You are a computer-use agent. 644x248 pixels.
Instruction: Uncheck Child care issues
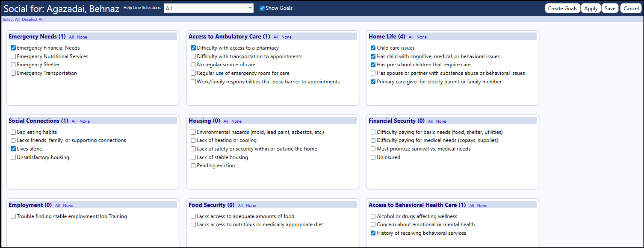pos(373,48)
